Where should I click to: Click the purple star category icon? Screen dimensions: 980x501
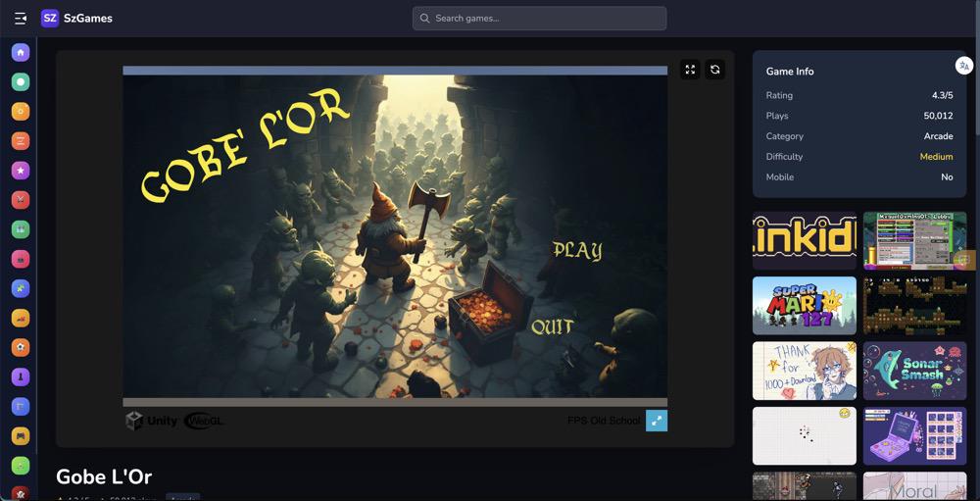tap(21, 171)
